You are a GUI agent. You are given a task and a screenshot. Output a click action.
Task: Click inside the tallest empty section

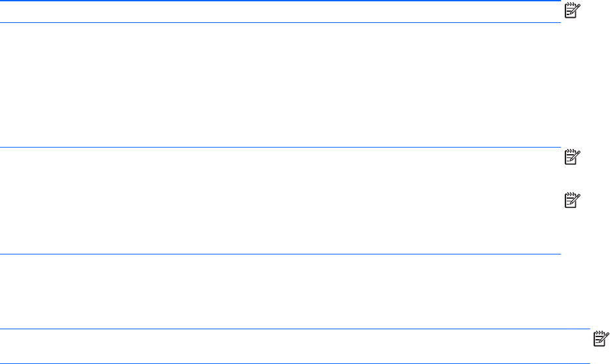point(280,85)
